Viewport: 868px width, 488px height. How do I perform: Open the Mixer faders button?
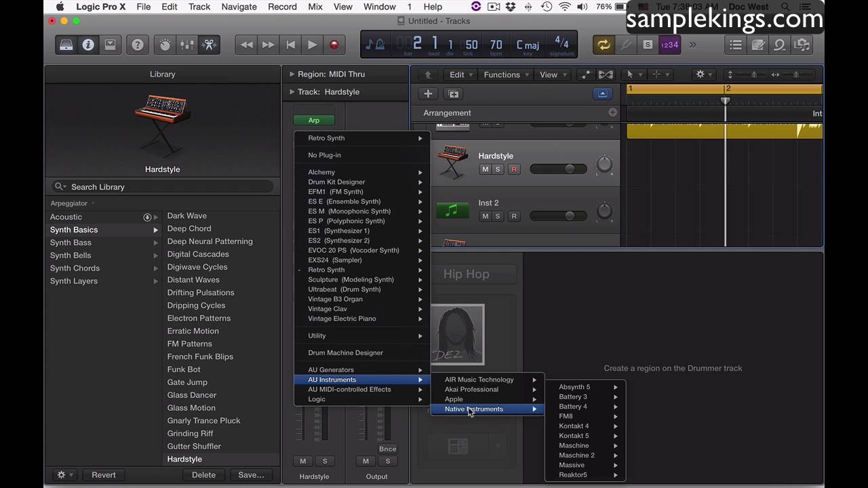tap(186, 45)
